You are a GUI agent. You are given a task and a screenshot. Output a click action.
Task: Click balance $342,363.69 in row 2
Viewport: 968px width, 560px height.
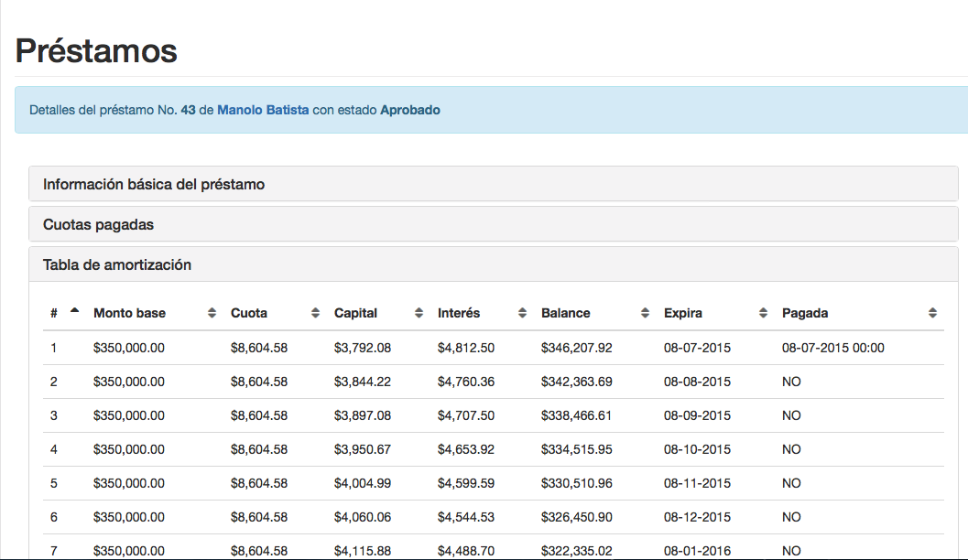pyautogui.click(x=576, y=382)
